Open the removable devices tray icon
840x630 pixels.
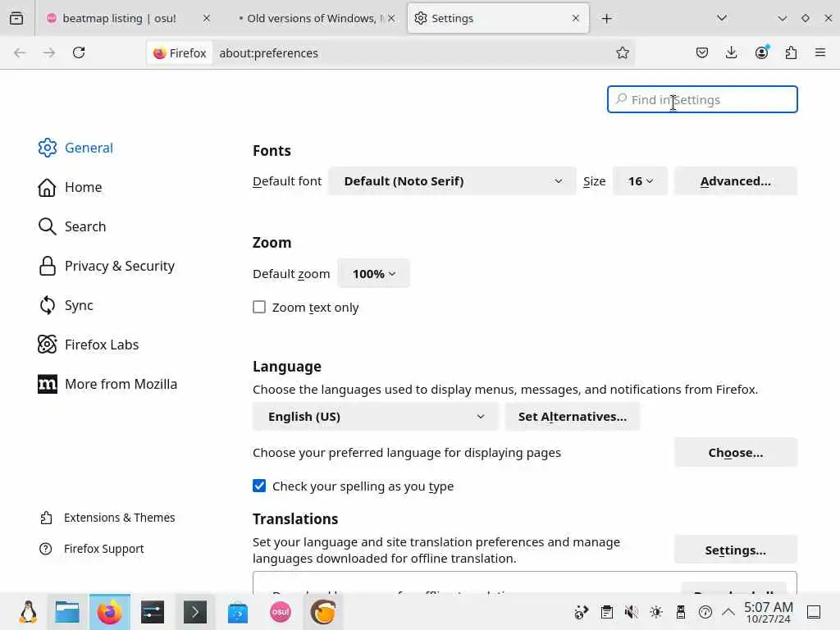click(680, 612)
